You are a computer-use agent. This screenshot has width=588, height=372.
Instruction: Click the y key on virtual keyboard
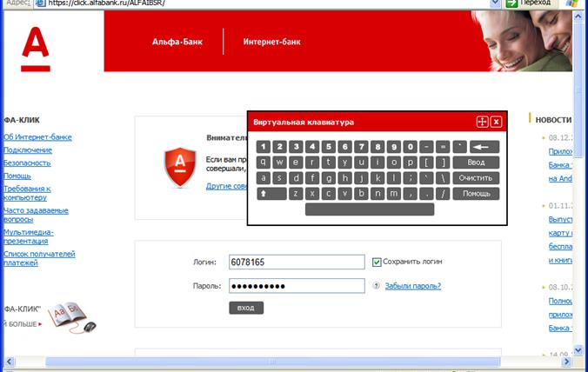coord(345,163)
